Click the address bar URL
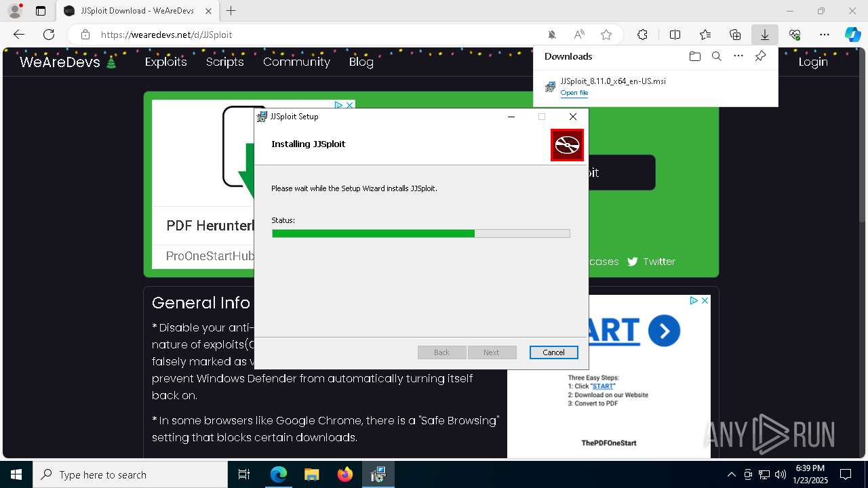This screenshot has width=868, height=488. (x=166, y=35)
